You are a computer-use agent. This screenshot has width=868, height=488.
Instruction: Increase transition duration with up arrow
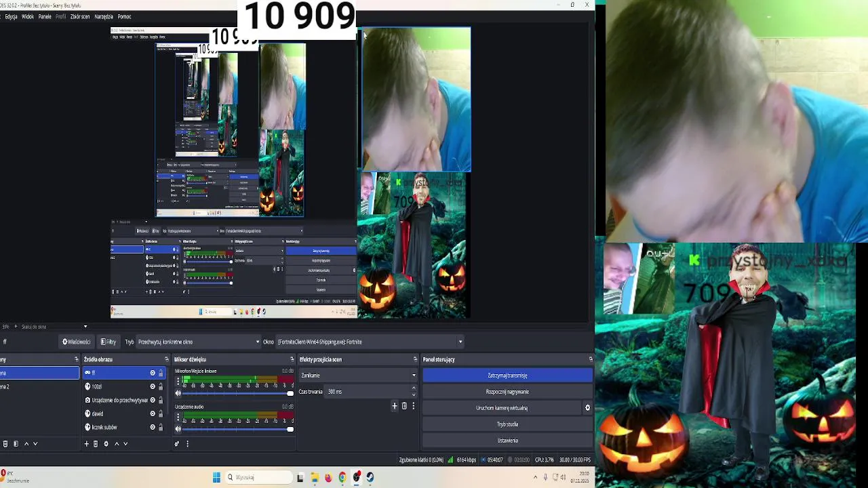point(414,389)
